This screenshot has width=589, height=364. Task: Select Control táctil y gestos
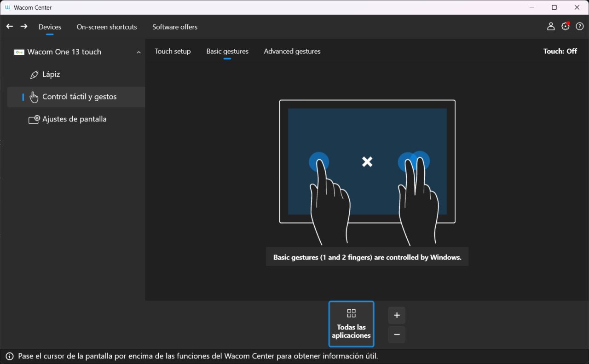pyautogui.click(x=76, y=97)
